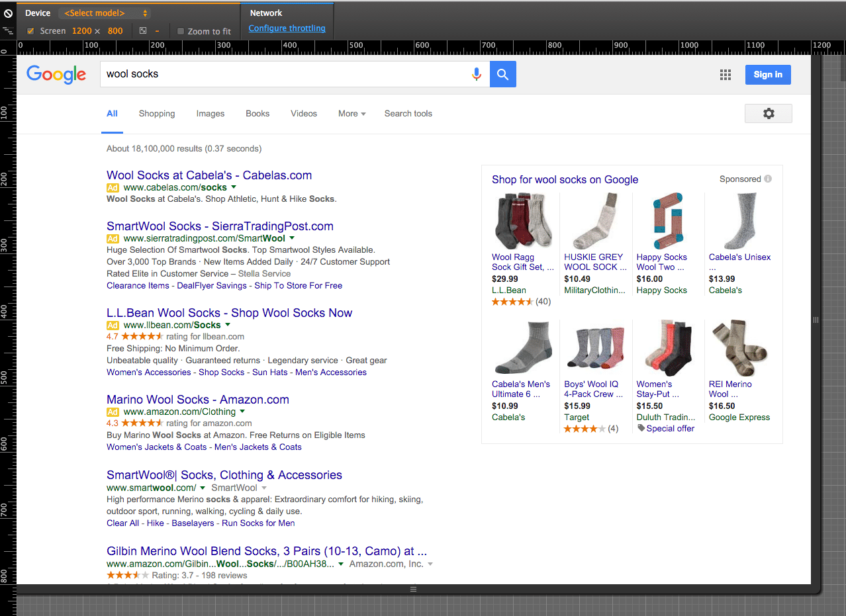
Task: Expand arrow next to llbean.com/Socks URL
Action: 228,325
